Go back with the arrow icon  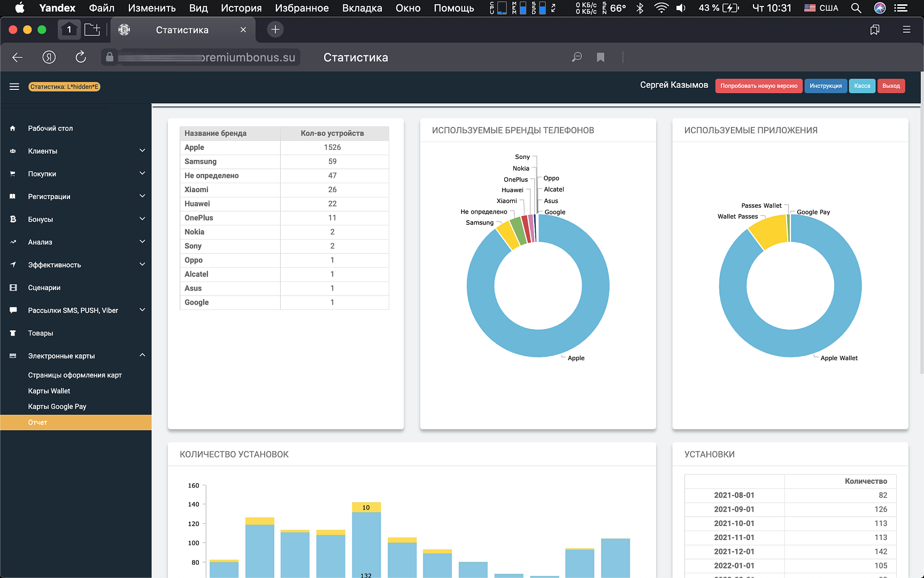[x=17, y=57]
